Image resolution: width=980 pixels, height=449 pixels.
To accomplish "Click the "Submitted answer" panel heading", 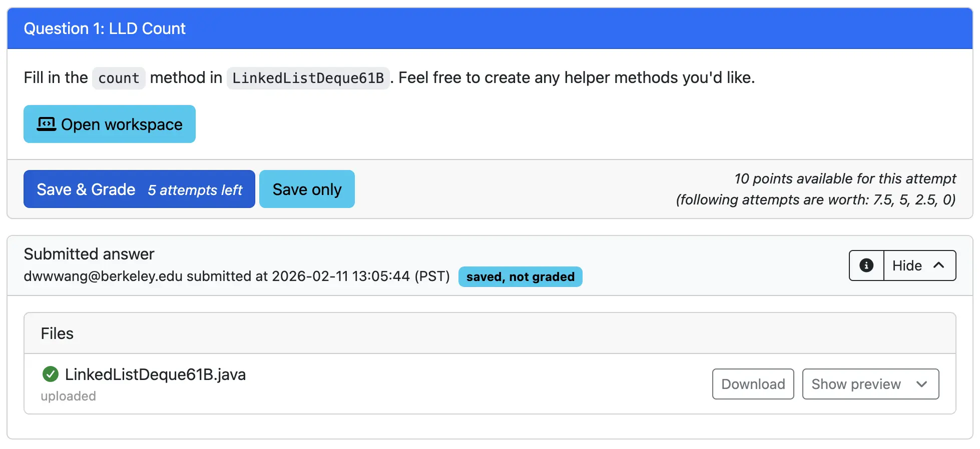I will coord(89,254).
